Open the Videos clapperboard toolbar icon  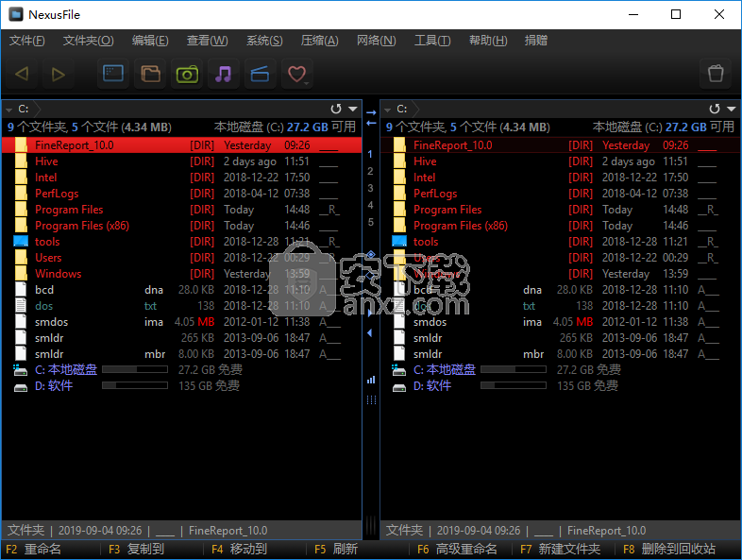point(260,74)
